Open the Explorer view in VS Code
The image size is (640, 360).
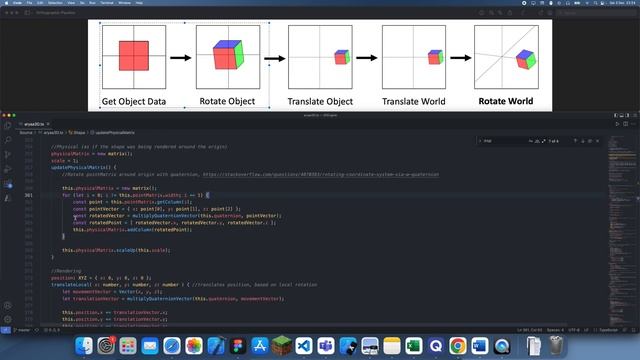click(x=7, y=125)
